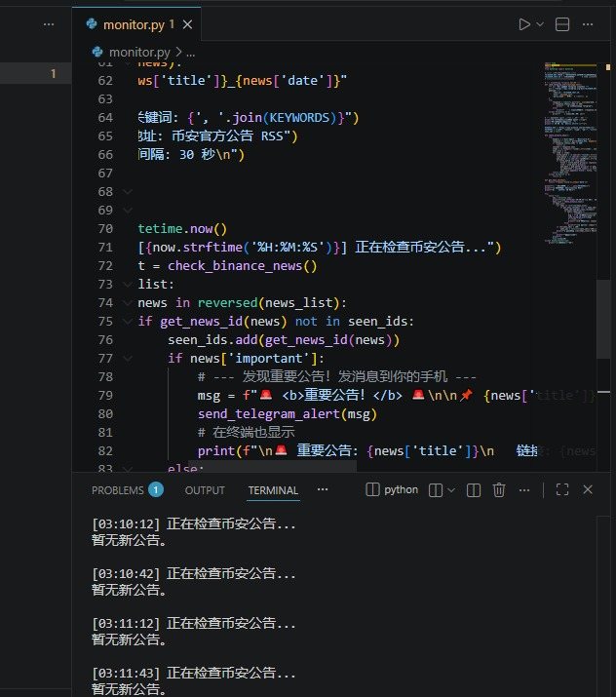Click seen_ids.add line of code
The height and width of the screenshot is (697, 616).
click(x=284, y=340)
